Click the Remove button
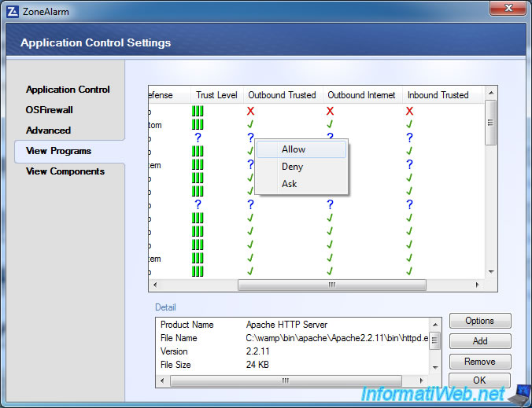 [x=480, y=362]
